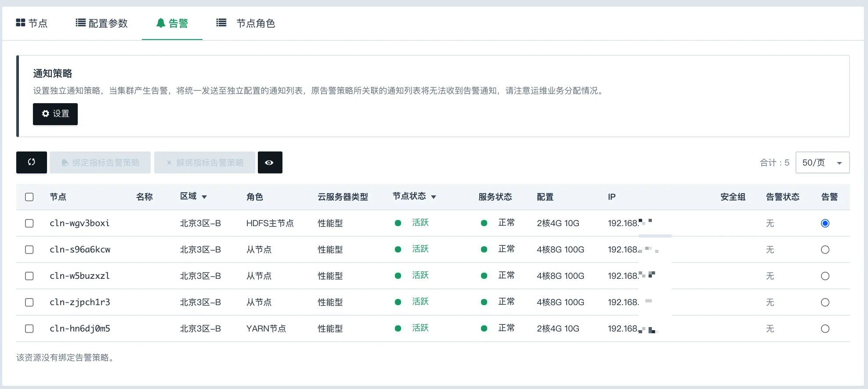Click the HDFS主节点 role cell
Image resolution: width=868 pixels, height=389 pixels.
(x=270, y=223)
